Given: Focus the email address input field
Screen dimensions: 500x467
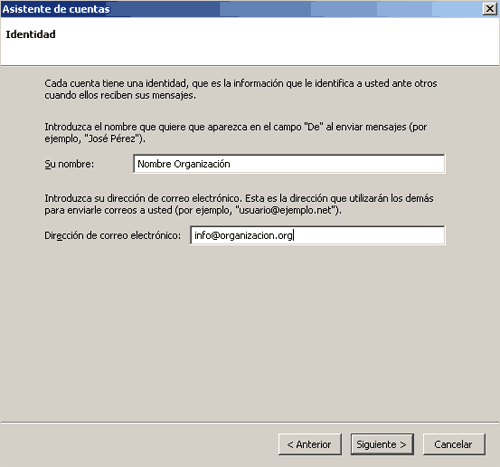Looking at the screenshot, I should point(318,235).
